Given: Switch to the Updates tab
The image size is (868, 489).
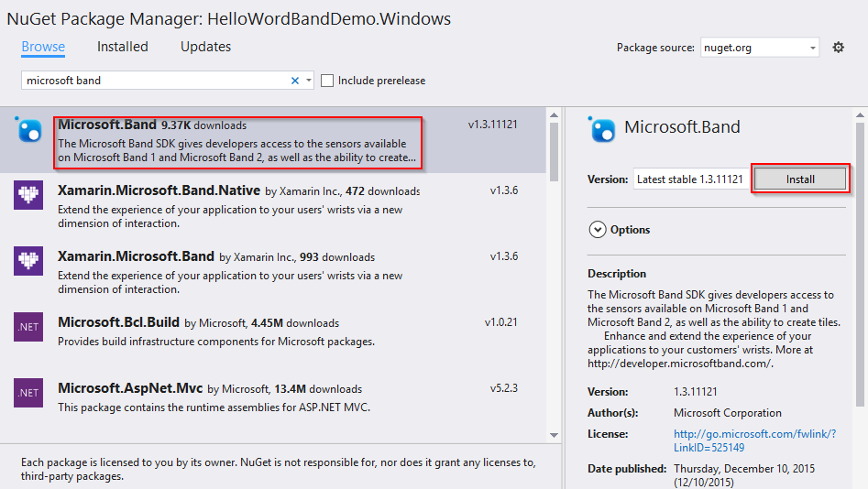Looking at the screenshot, I should tap(205, 47).
